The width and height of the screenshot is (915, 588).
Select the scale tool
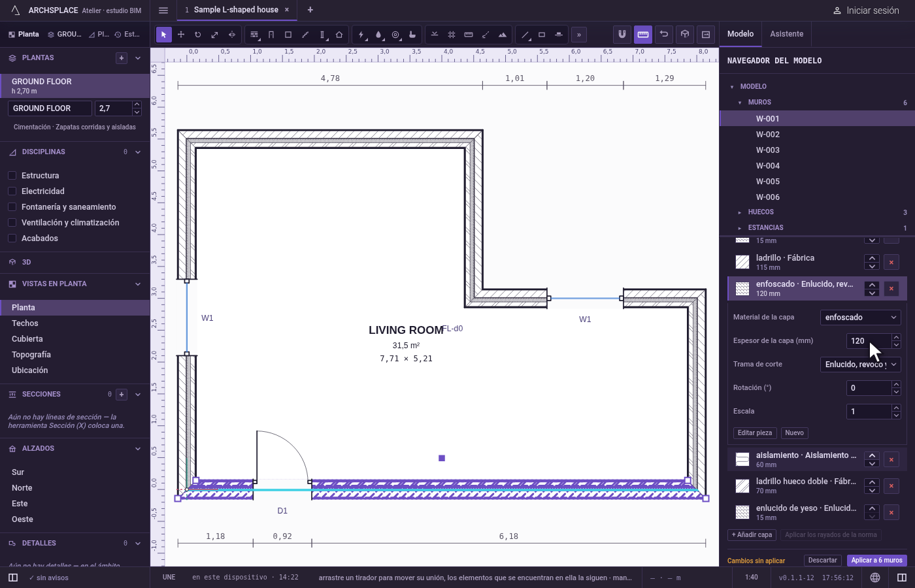[215, 35]
